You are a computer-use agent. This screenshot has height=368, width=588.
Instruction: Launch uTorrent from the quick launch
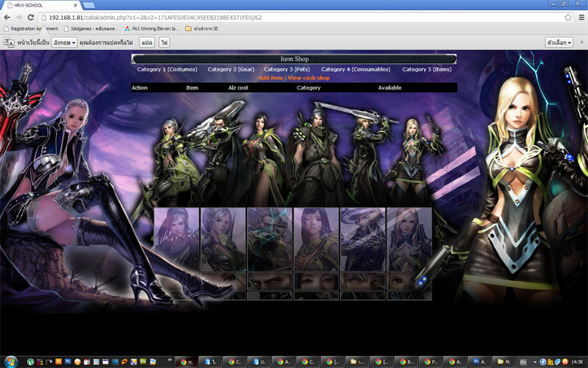[30, 362]
